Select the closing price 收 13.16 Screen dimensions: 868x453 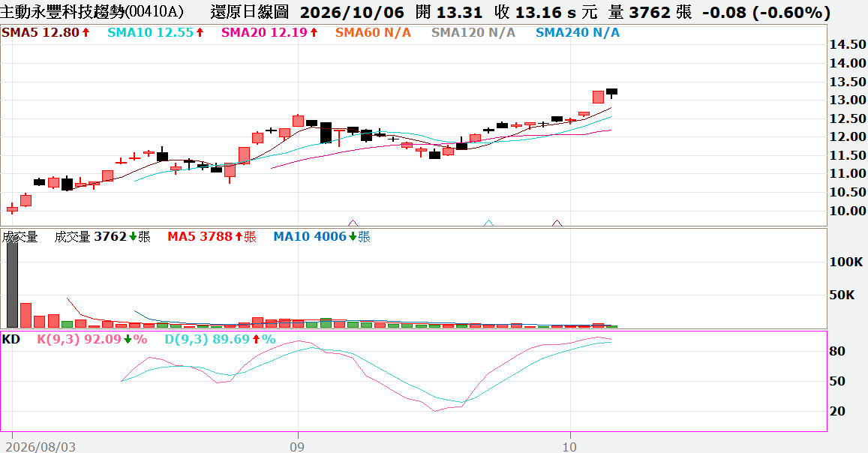pos(528,12)
